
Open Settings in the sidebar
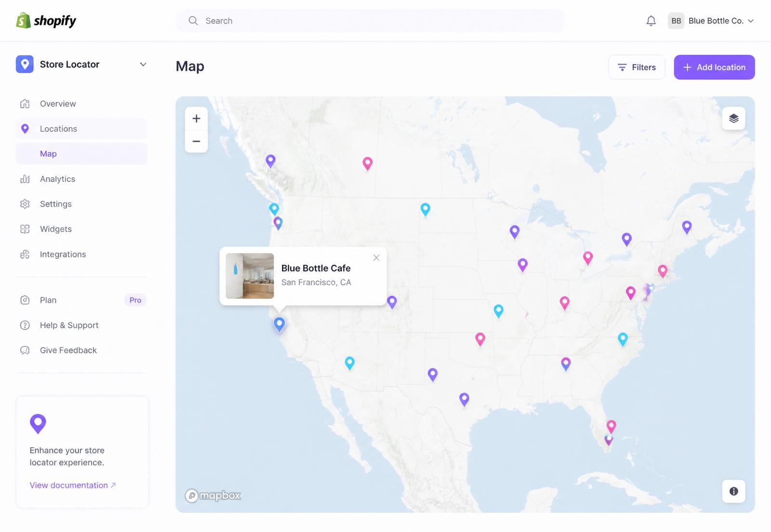point(81,204)
